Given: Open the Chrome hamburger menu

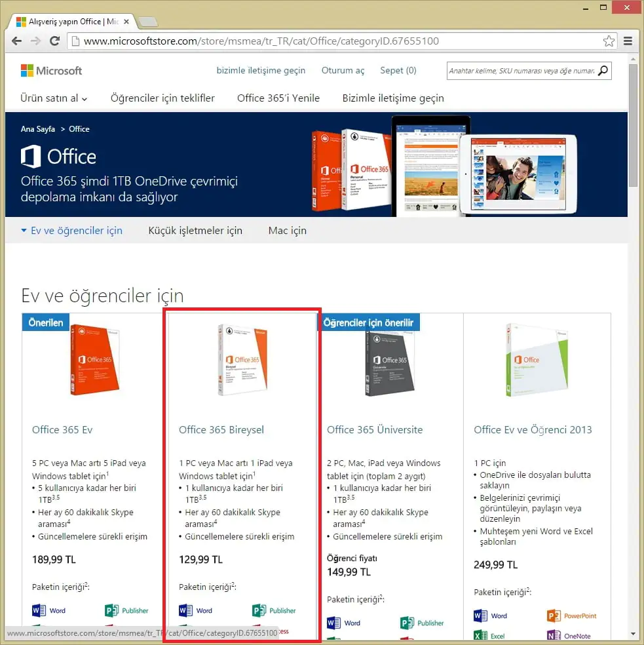Looking at the screenshot, I should (x=628, y=41).
